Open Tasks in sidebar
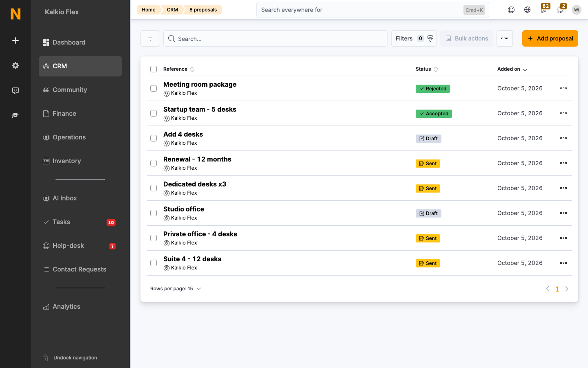The image size is (588, 368). (80, 222)
